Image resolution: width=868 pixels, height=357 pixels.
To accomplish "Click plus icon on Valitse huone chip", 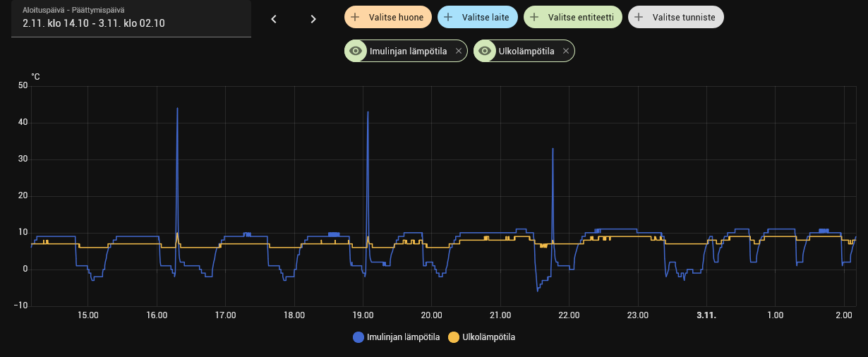I will (355, 16).
